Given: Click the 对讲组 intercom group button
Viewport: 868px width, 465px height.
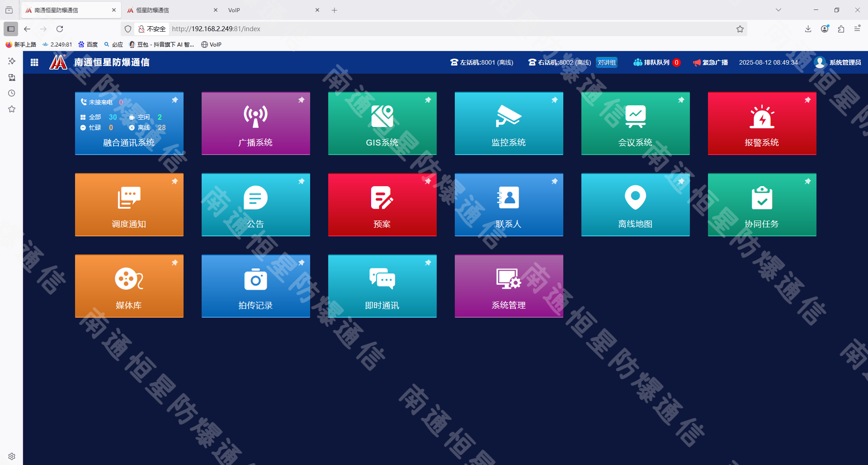Looking at the screenshot, I should 606,62.
